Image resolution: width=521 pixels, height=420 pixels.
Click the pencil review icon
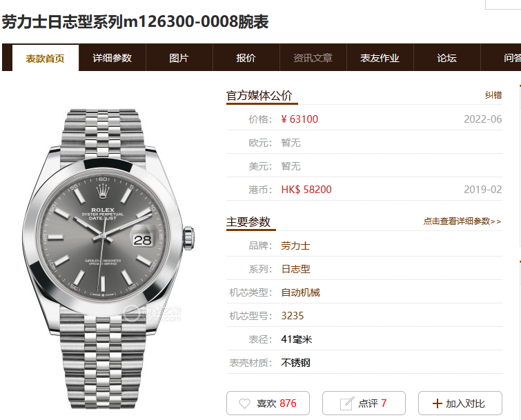(347, 403)
